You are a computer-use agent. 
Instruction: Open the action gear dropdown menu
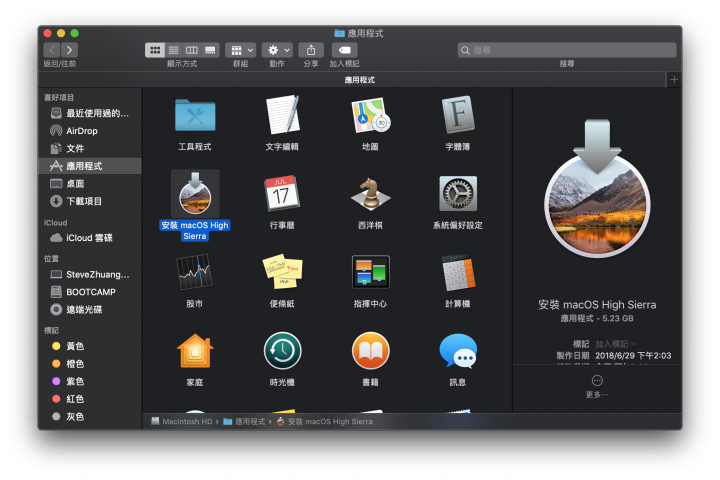tap(277, 50)
